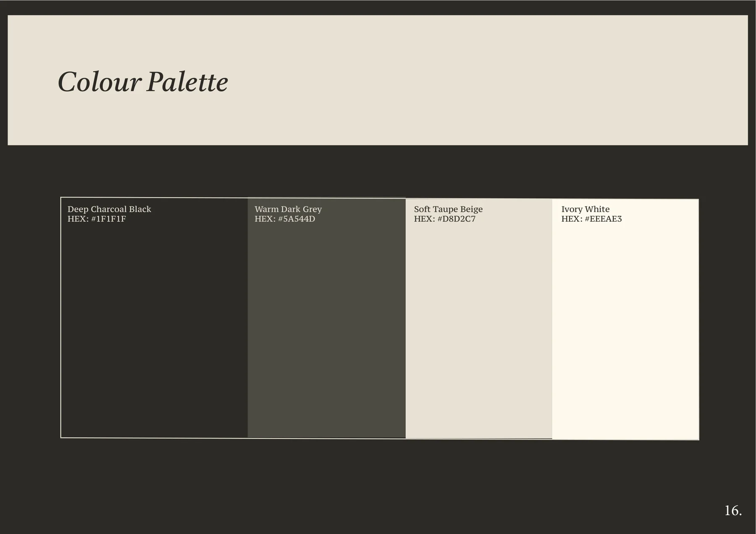Select the Soft Taupe Beige swatch
This screenshot has width=756, height=534.
(479, 319)
